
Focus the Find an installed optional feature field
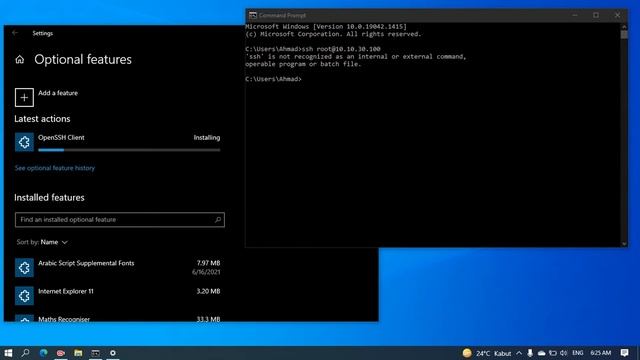(120, 220)
